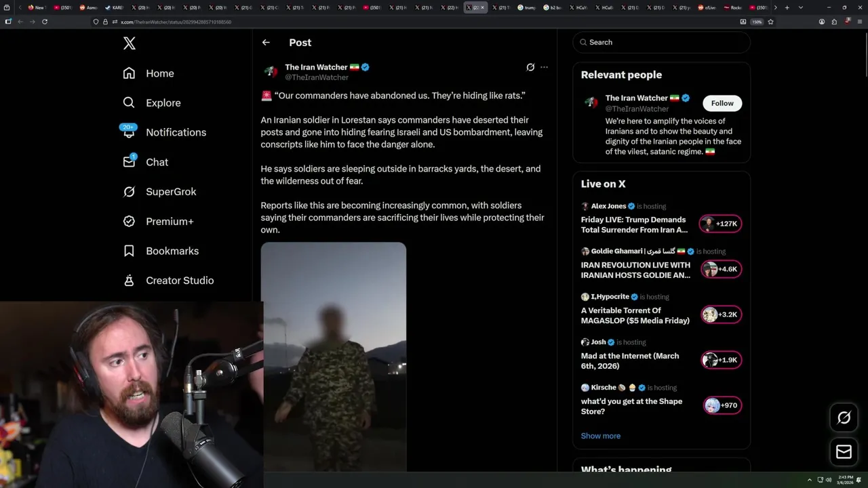Open the Explore page

coord(152,103)
